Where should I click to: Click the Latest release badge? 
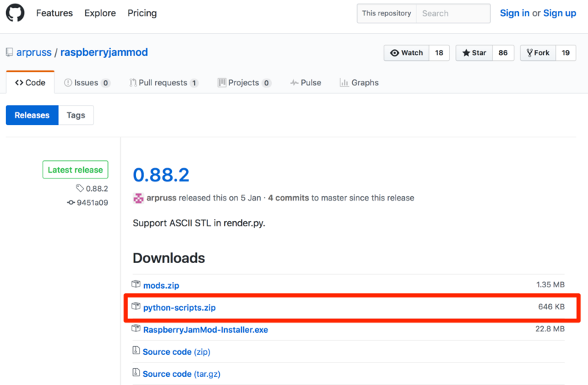click(x=76, y=170)
